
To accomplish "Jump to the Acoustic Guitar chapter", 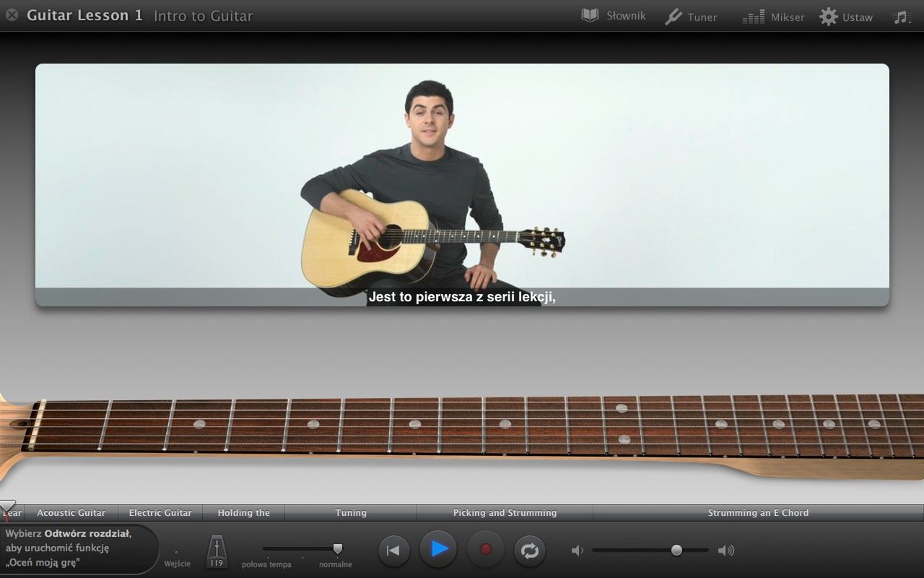I will tap(71, 513).
